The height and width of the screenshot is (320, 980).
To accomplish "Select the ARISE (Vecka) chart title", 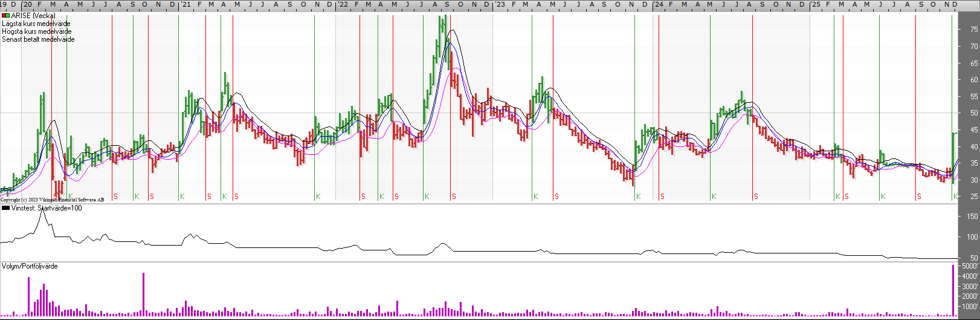I will tap(33, 16).
